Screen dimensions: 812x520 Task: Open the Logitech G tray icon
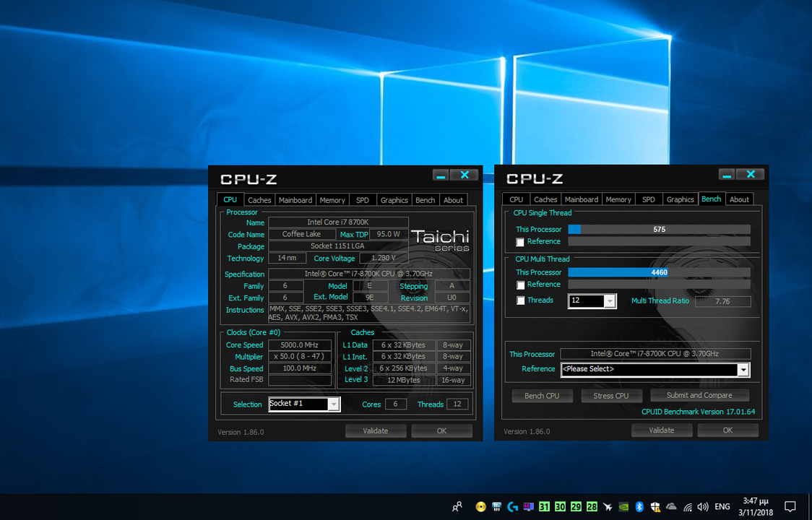(x=513, y=506)
